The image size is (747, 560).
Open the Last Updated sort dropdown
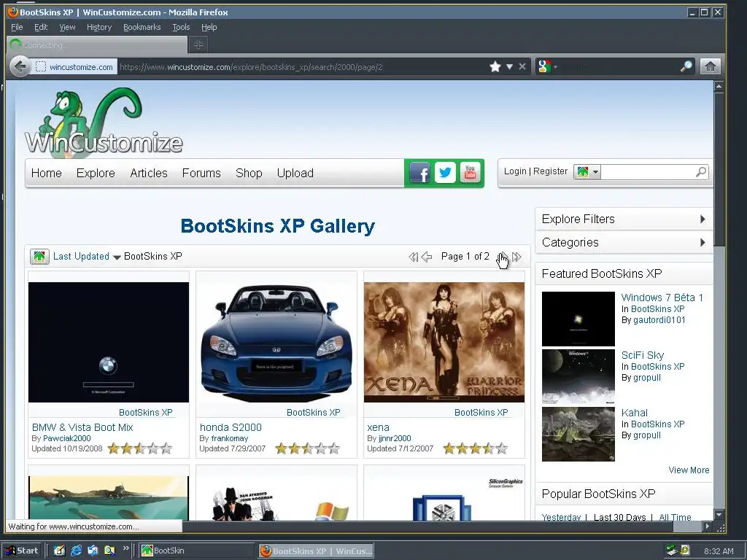[87, 257]
